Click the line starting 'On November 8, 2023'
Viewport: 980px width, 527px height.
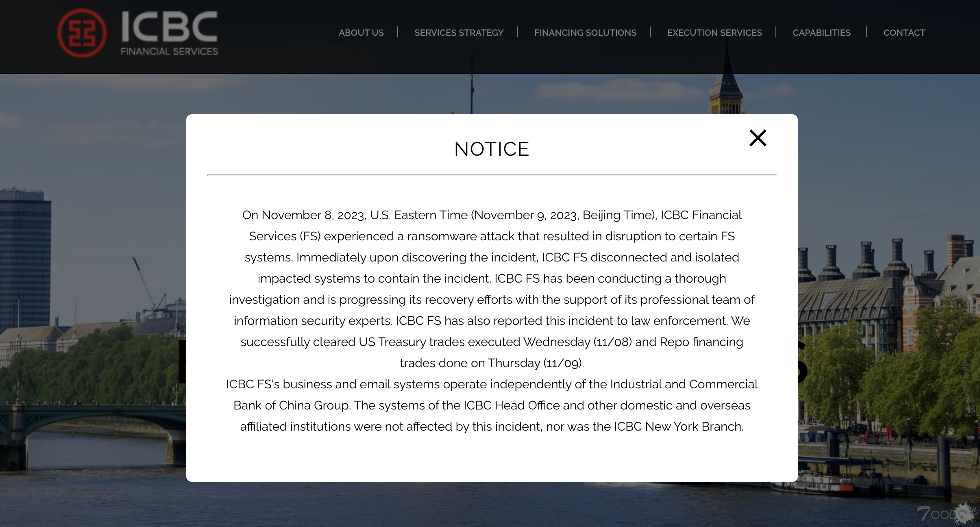(x=492, y=215)
